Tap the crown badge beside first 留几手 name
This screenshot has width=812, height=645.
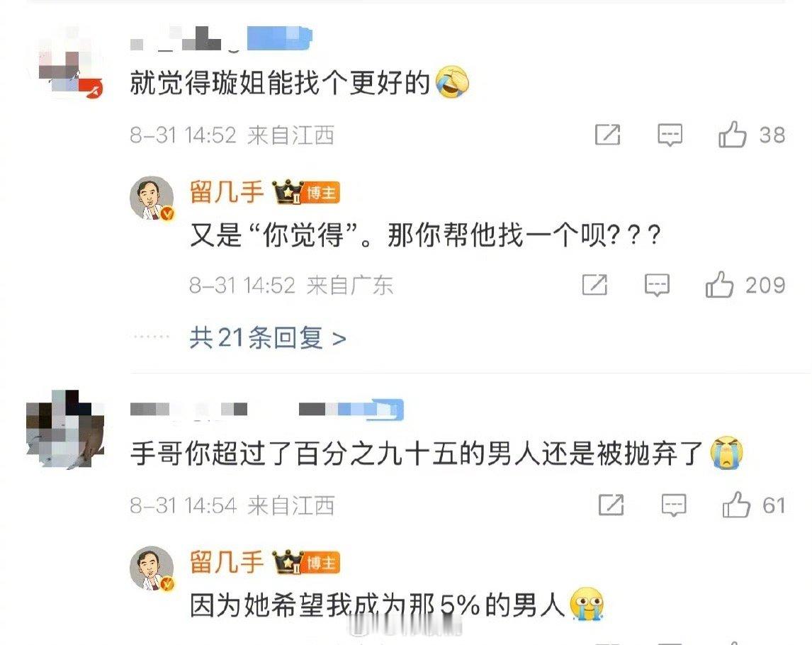(x=288, y=192)
